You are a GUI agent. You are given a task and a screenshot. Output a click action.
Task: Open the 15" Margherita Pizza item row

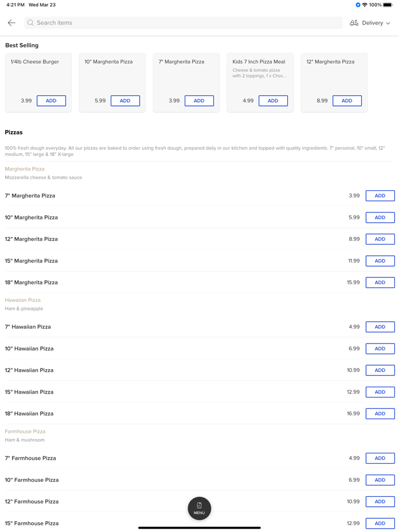click(31, 261)
